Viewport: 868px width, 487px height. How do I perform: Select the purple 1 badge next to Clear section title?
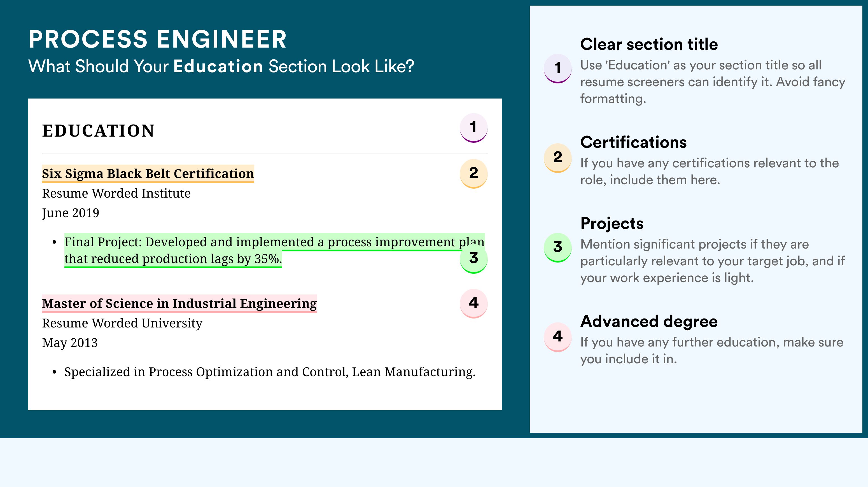coord(557,68)
